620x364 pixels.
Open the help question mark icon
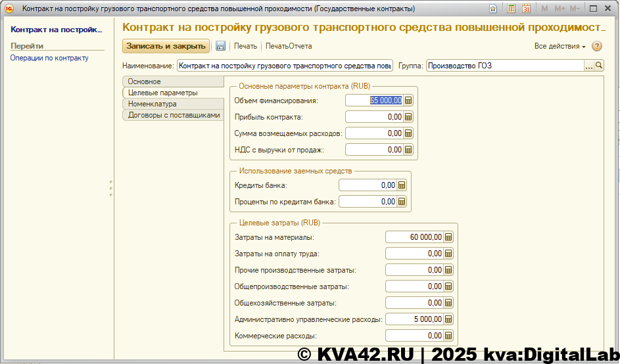tap(597, 46)
